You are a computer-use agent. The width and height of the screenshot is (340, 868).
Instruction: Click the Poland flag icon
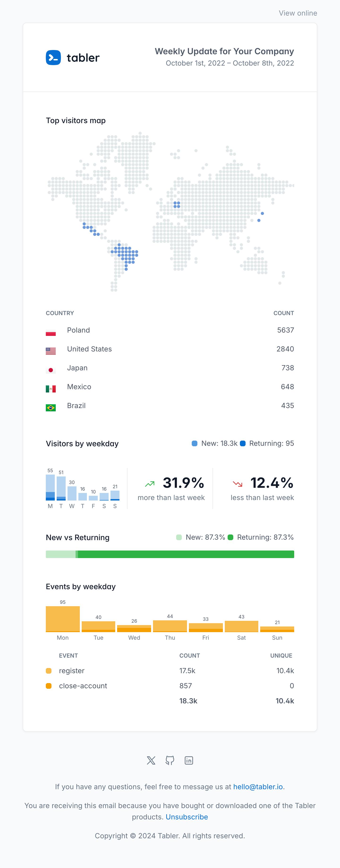point(51,332)
